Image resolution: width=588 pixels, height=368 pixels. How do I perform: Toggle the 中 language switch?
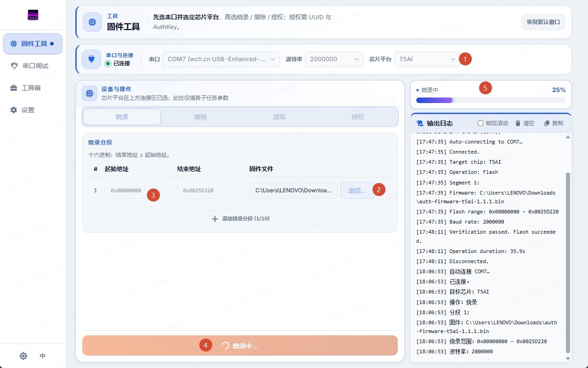[x=43, y=356]
